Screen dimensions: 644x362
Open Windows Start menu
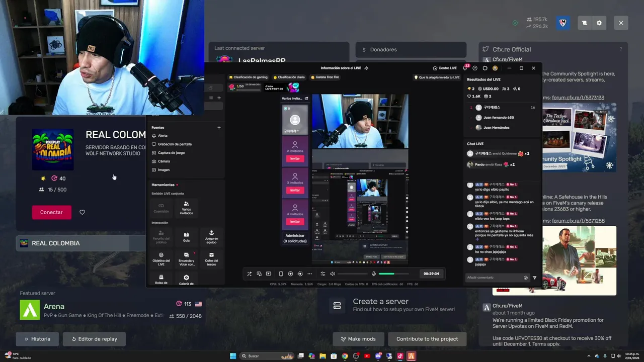coord(233,356)
